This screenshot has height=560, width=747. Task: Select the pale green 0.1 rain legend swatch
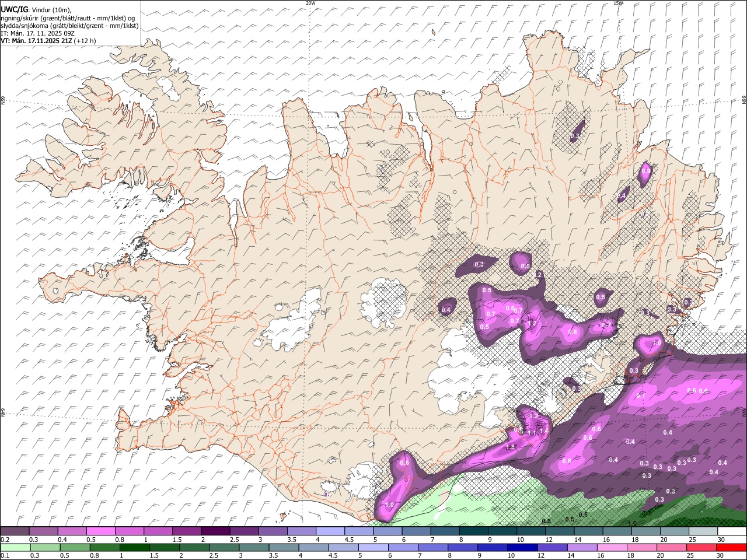[15, 547]
